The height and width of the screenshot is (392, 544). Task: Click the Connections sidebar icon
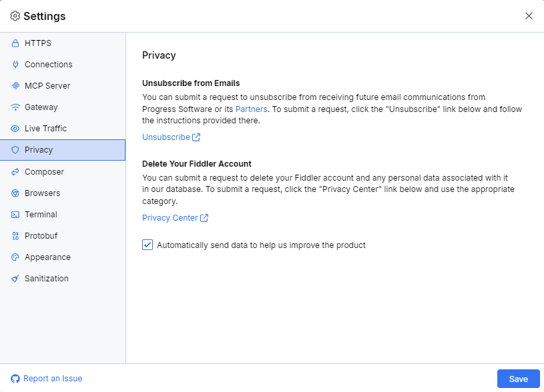point(15,64)
